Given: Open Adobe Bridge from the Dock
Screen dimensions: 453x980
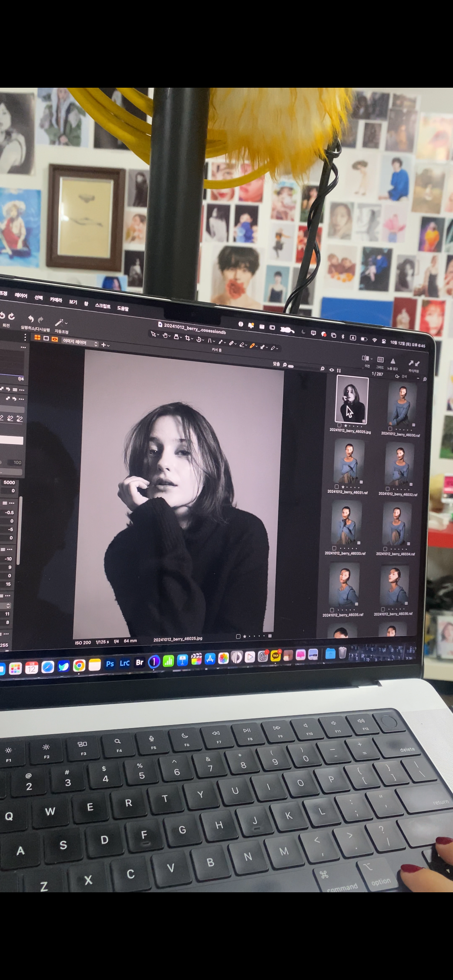Looking at the screenshot, I should click(139, 663).
